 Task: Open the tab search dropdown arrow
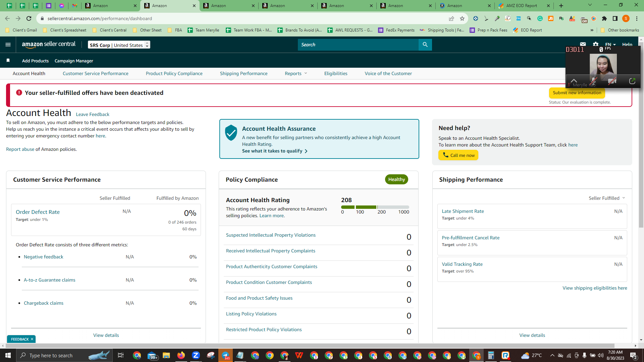point(590,5)
